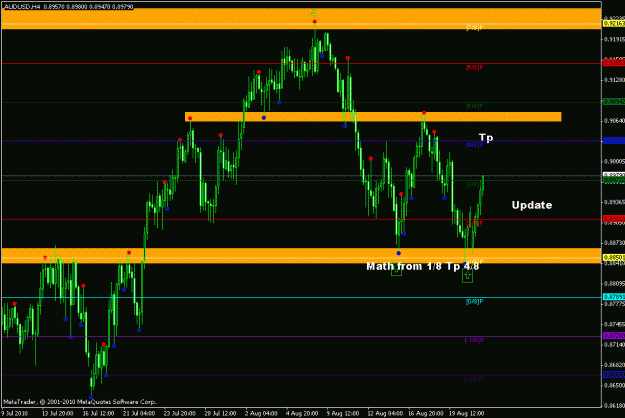Click the 0.88095 price scale value
This screenshot has height=418, width=625.
tap(614, 283)
